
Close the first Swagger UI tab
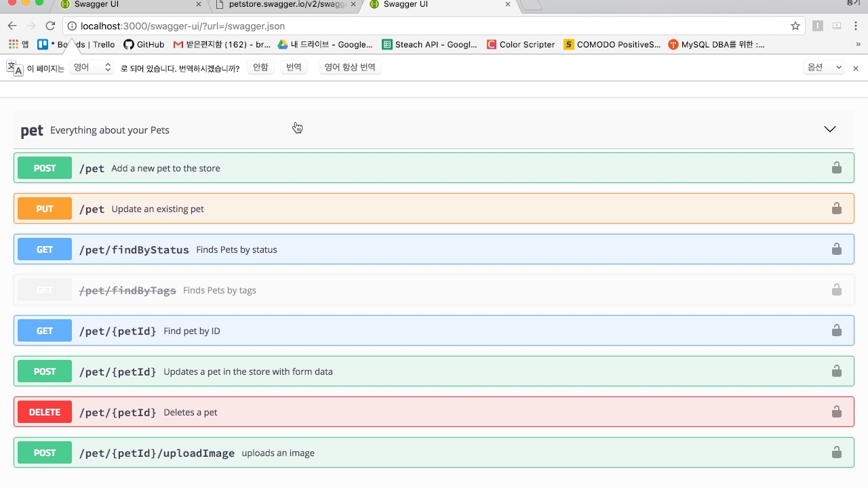[x=199, y=4]
